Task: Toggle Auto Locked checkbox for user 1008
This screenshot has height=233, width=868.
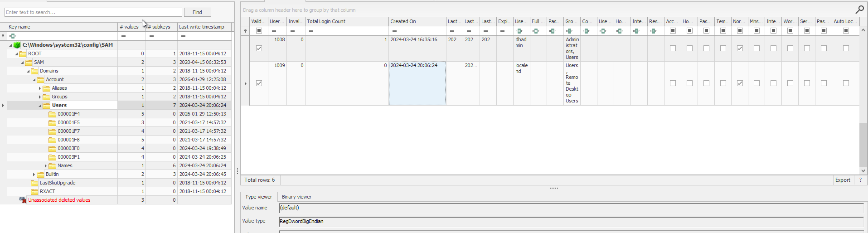Action: (846, 48)
